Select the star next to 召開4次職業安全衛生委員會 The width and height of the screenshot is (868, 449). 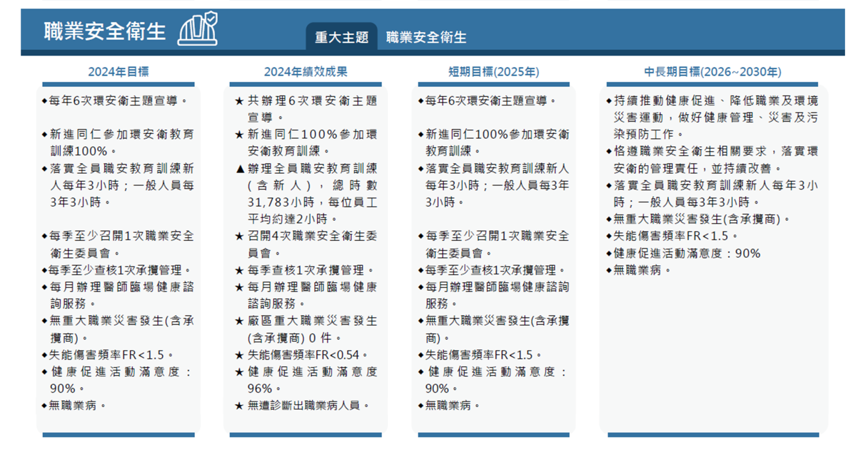coord(240,237)
